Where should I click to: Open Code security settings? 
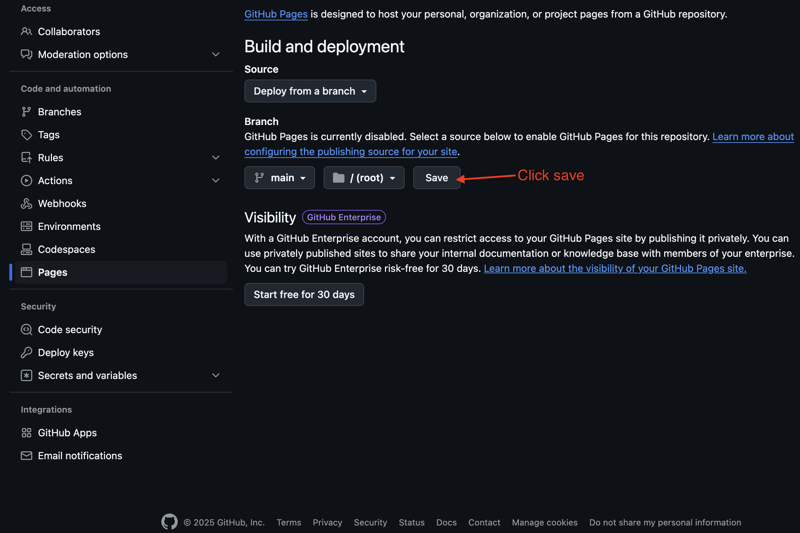click(x=121, y=329)
